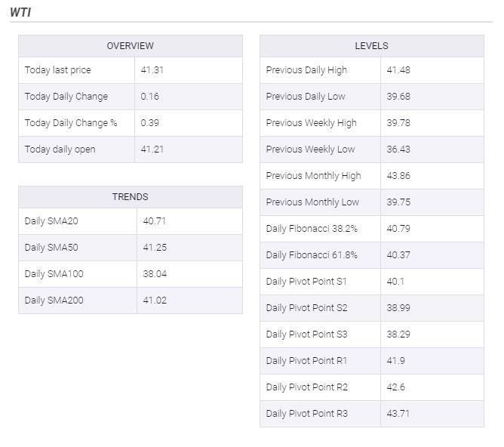This screenshot has height=447, width=504.
Task: Click the Previous Weekly Low label
Action: 310,150
